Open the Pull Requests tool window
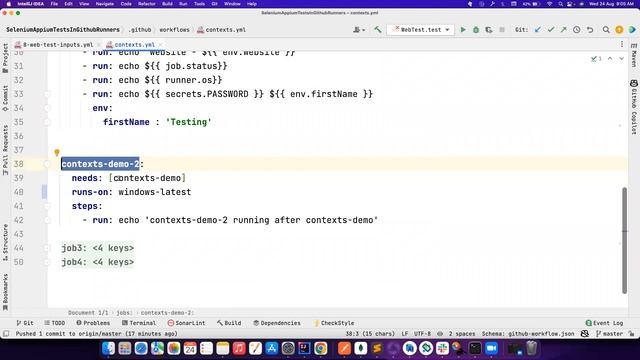 click(5, 150)
